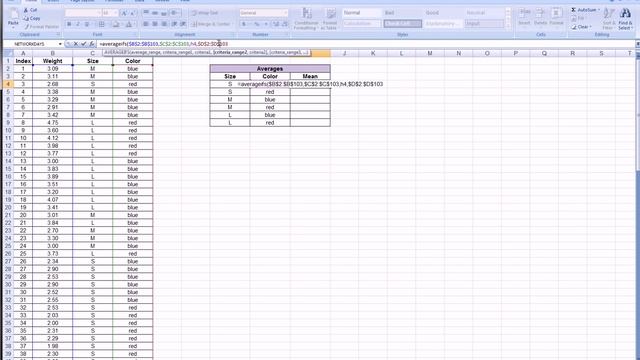Image resolution: width=640 pixels, height=360 pixels.
Task: Apply the Check Cell style
Action: (x=402, y=24)
